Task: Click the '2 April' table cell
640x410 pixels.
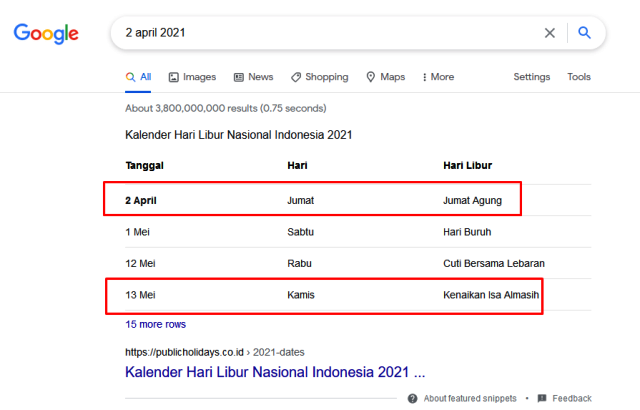Action: click(x=141, y=201)
